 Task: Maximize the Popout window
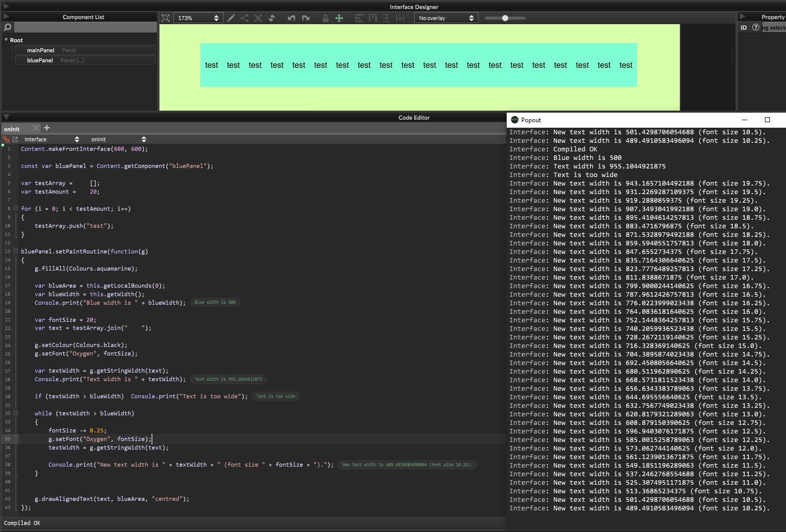(x=767, y=120)
